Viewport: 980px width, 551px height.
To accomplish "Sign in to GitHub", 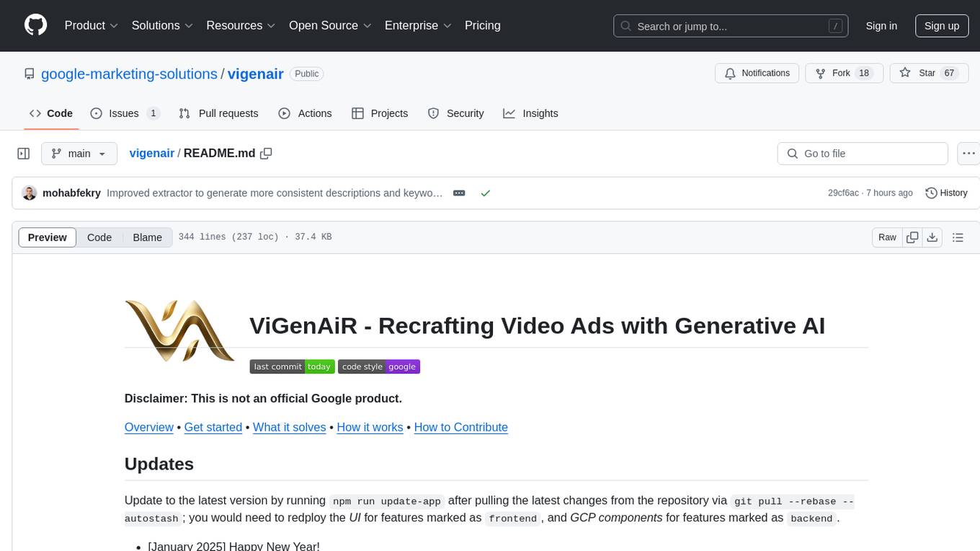I will click(881, 26).
